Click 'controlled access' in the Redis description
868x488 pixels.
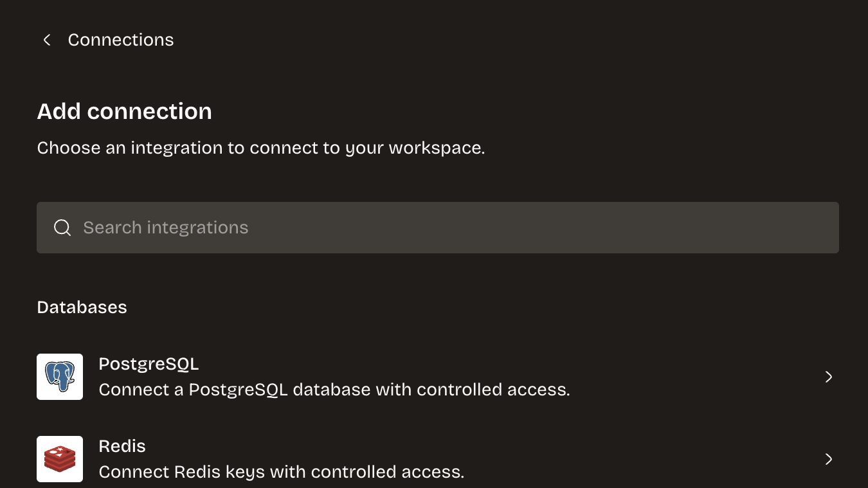[386, 472]
